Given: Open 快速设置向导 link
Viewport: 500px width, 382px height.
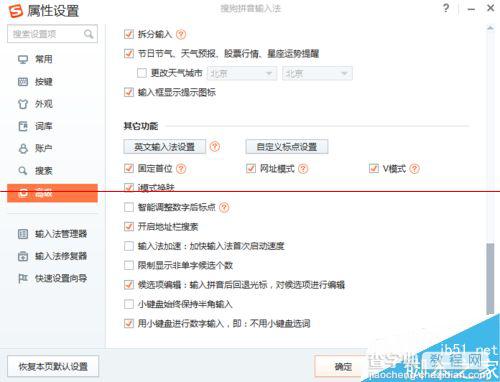Looking at the screenshot, I should pyautogui.click(x=61, y=278).
